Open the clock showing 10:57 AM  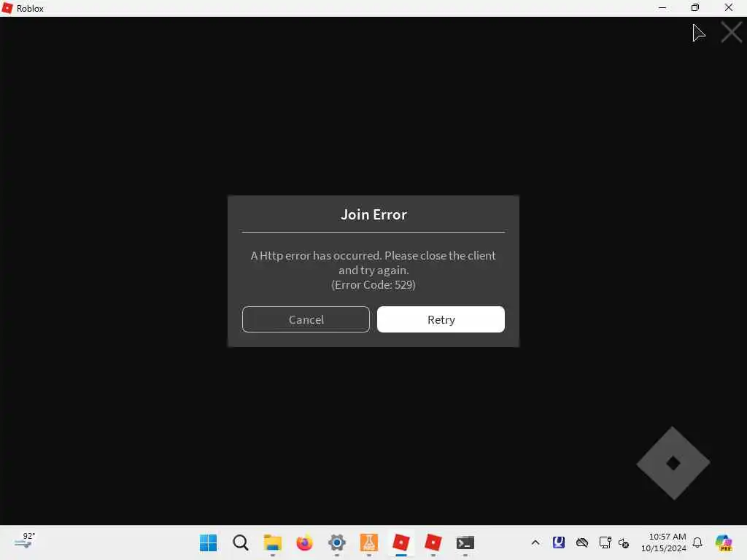coord(664,542)
